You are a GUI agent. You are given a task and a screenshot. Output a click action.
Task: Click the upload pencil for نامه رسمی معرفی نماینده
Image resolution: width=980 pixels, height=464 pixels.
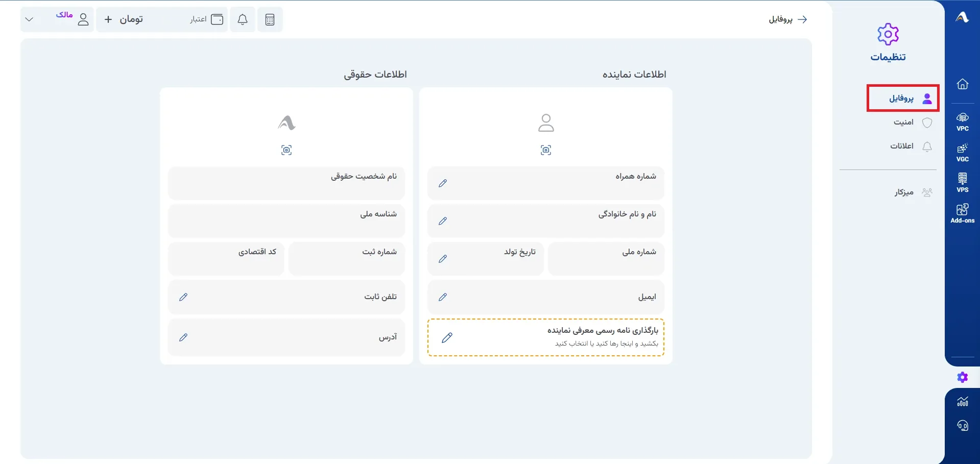[447, 337]
